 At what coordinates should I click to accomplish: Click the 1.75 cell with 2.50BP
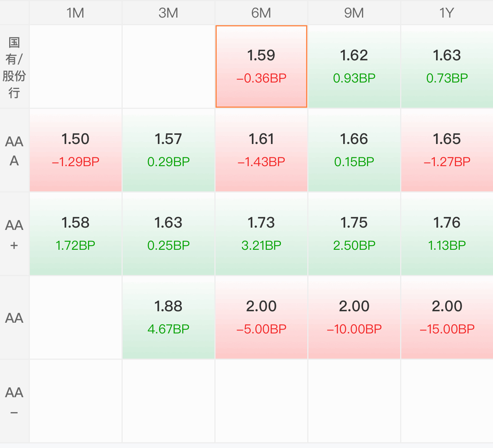point(354,234)
